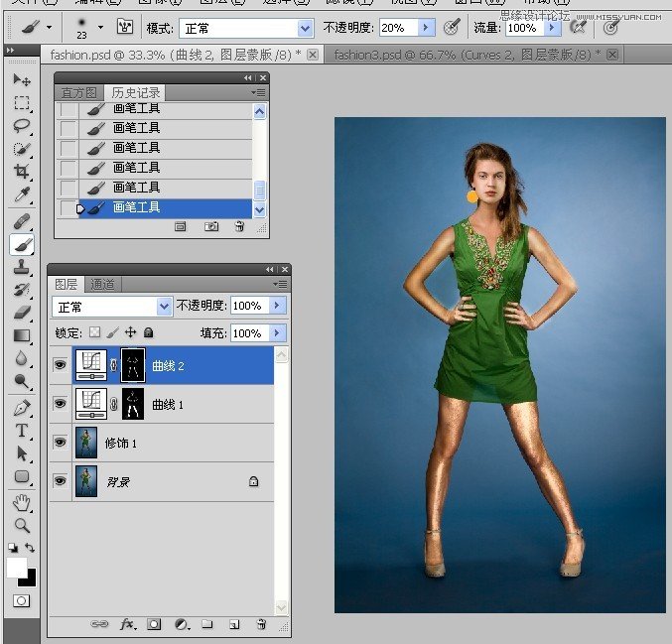The image size is (672, 644).
Task: Select the Pen tool
Action: pyautogui.click(x=22, y=408)
